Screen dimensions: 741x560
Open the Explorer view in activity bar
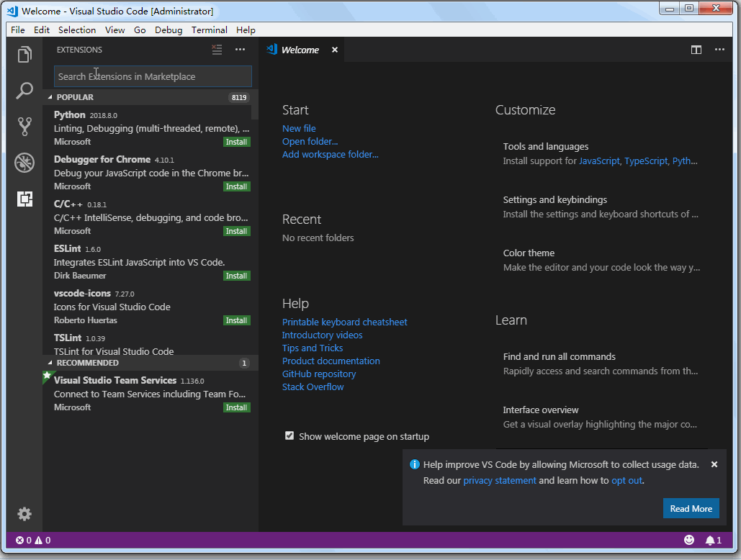(24, 54)
